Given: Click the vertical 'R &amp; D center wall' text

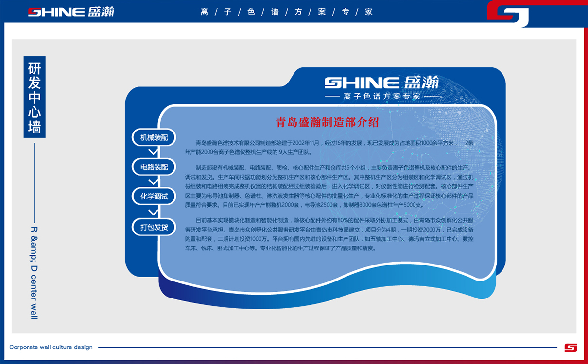Looking at the screenshot, I should point(34,273).
